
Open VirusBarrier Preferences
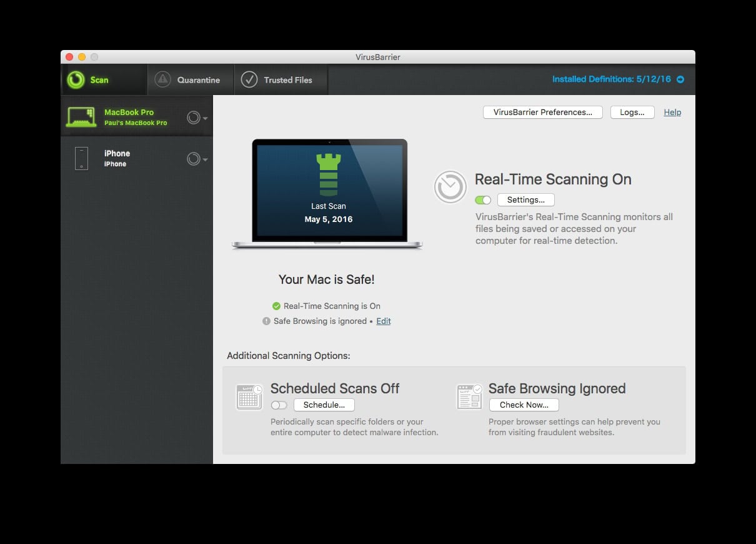coord(542,113)
